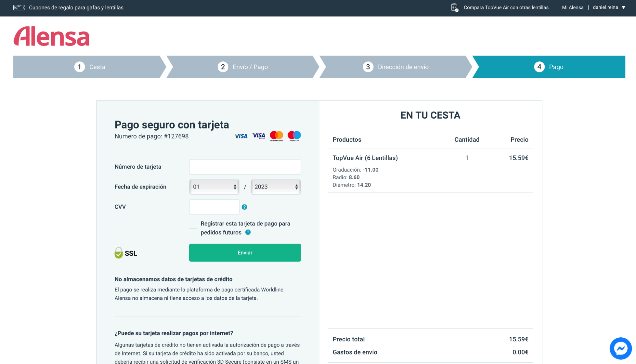Click the TopVue Air (6 Lentillas) product name
This screenshot has width=636, height=364.
point(365,158)
